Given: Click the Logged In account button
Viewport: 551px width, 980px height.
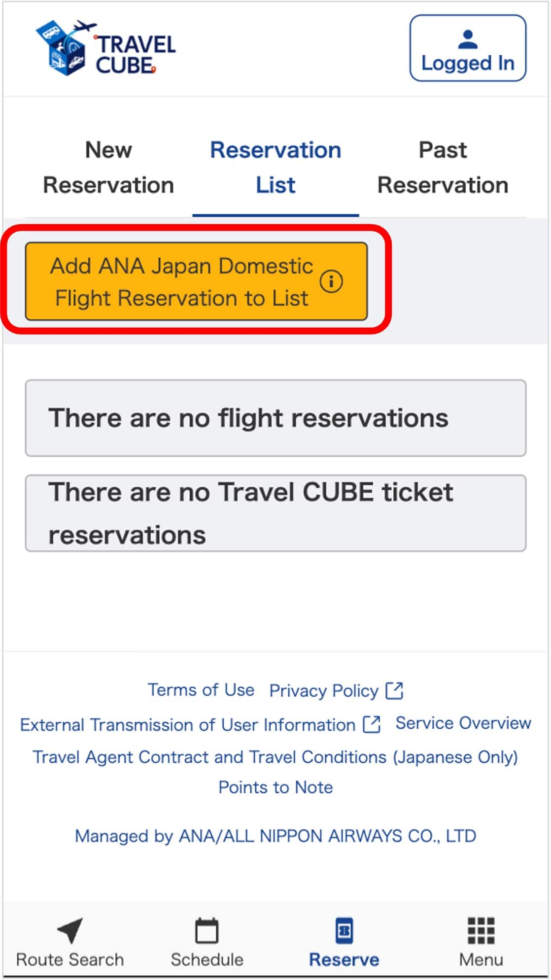Looking at the screenshot, I should (x=467, y=48).
